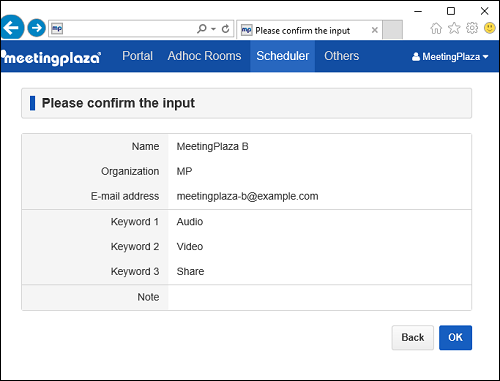
Task: Expand the MeetingPlaza user dropdown
Action: [450, 57]
